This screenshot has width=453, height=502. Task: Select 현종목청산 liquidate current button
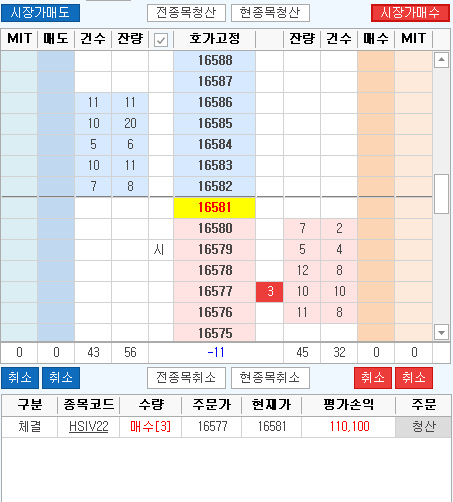pyautogui.click(x=270, y=13)
